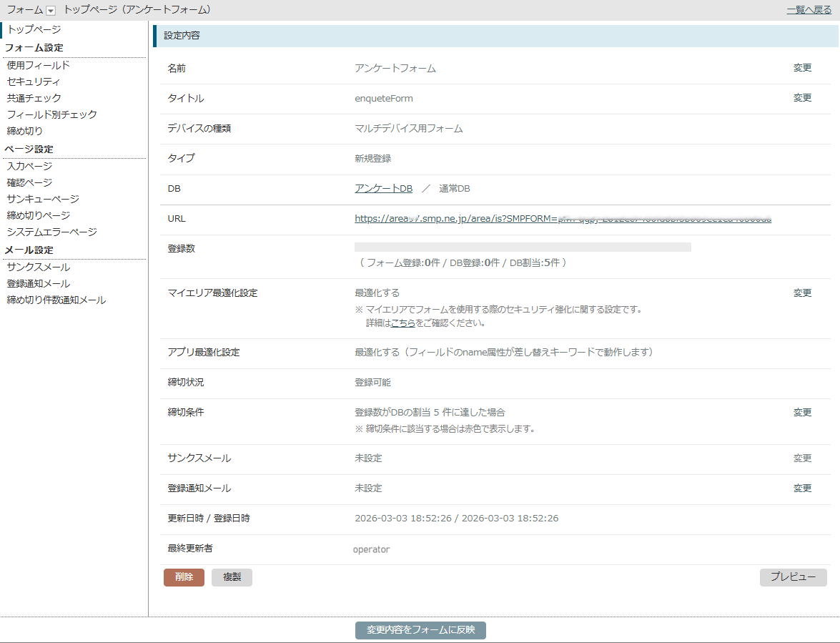The height and width of the screenshot is (643, 840).
Task: Click 変更内容をフォームに反映 button
Action: (x=420, y=630)
